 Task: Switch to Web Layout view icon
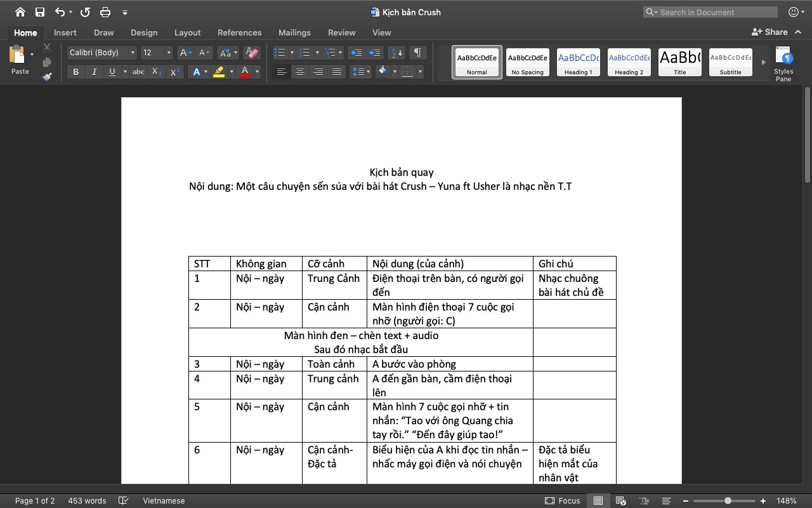coord(621,501)
